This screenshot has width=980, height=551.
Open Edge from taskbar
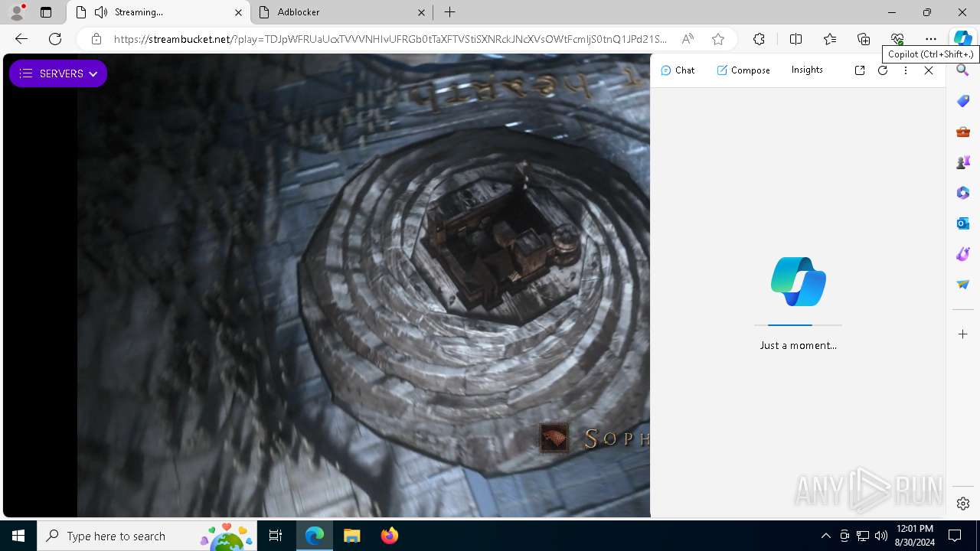click(x=315, y=536)
